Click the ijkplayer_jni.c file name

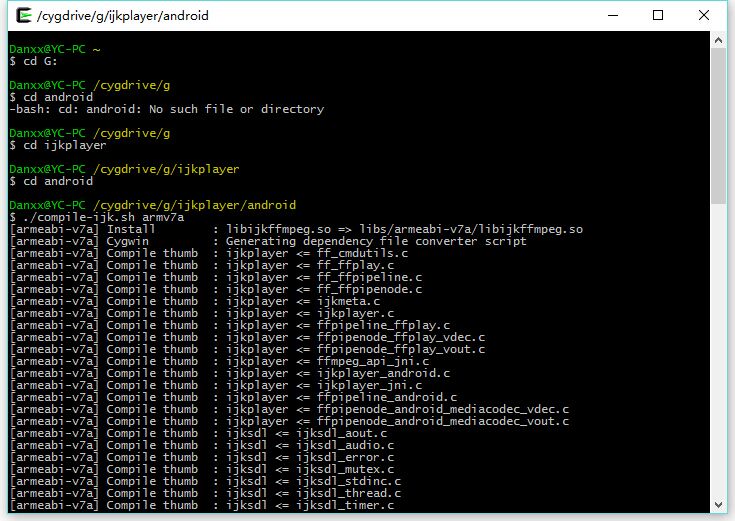tap(369, 385)
